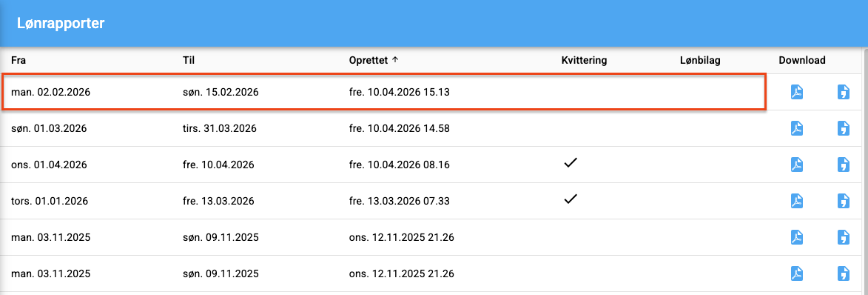Download data file for tors. 01.01.2026 report
The width and height of the screenshot is (868, 295).
843,201
